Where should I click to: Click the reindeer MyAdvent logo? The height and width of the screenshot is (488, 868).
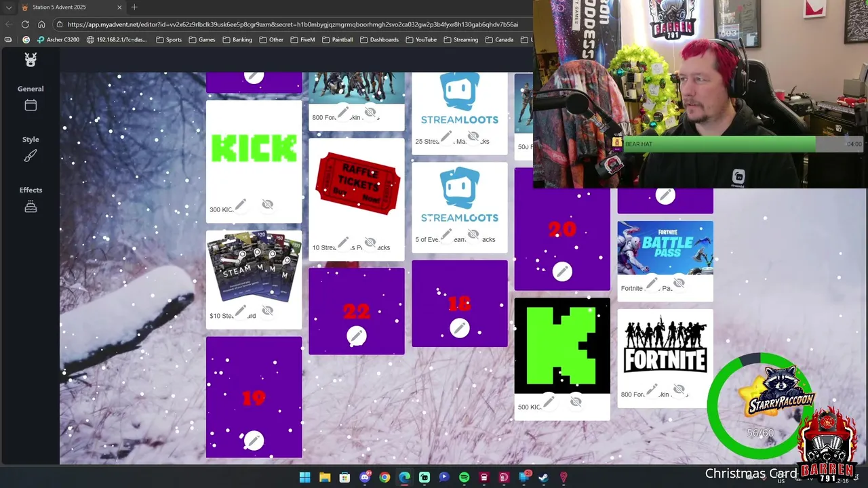coord(31,60)
